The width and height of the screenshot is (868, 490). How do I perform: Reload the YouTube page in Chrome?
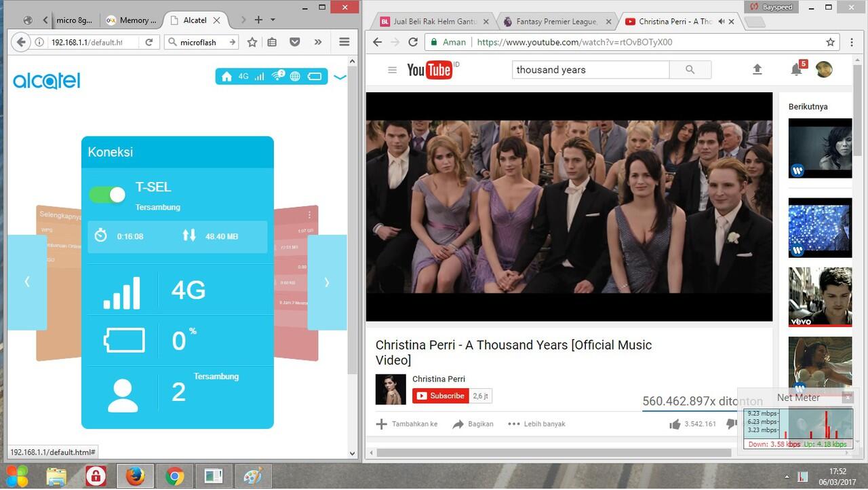click(412, 42)
